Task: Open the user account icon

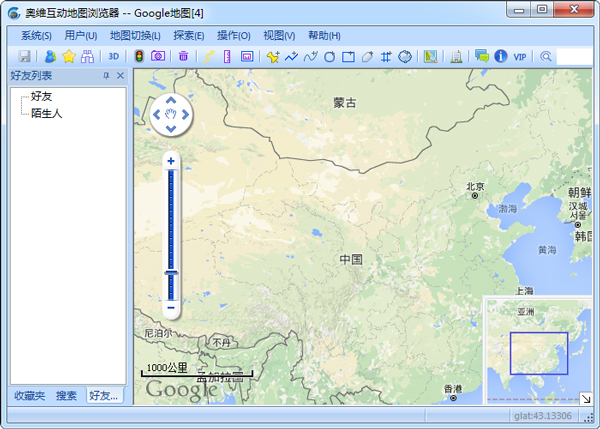Action: (50, 57)
